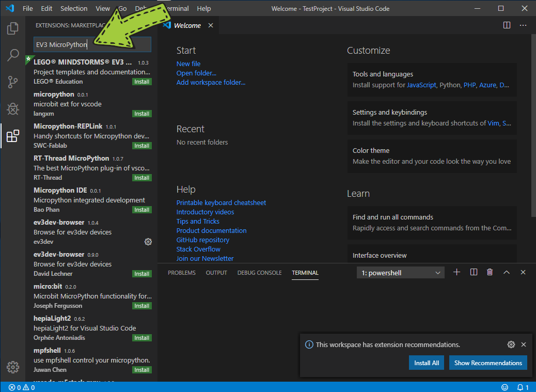The width and height of the screenshot is (536, 392).
Task: Focus the extensions search box with EV3 MicroPython
Action: tap(92, 44)
